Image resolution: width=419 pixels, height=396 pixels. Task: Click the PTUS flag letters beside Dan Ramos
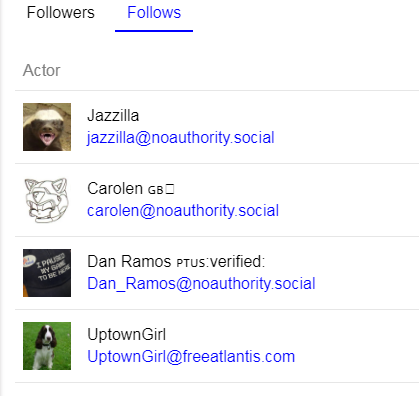191,263
